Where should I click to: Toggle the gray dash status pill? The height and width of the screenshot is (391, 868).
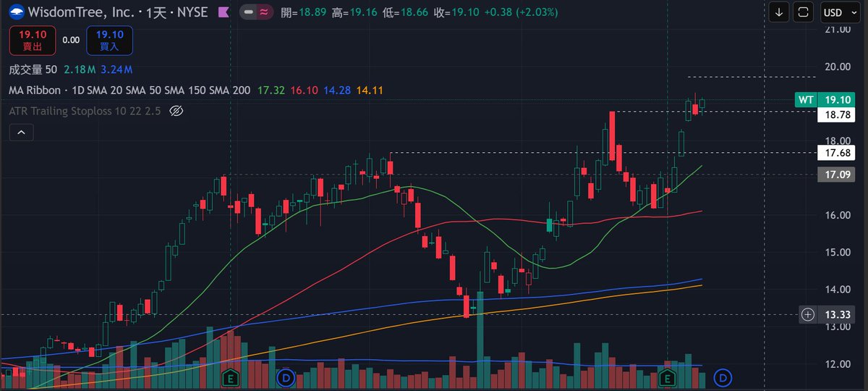(x=249, y=12)
